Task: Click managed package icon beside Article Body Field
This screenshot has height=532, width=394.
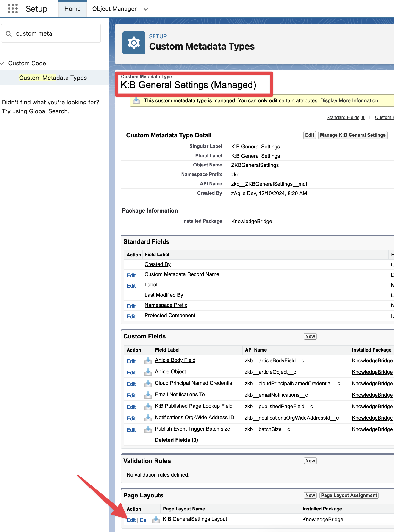Action: coord(148,360)
